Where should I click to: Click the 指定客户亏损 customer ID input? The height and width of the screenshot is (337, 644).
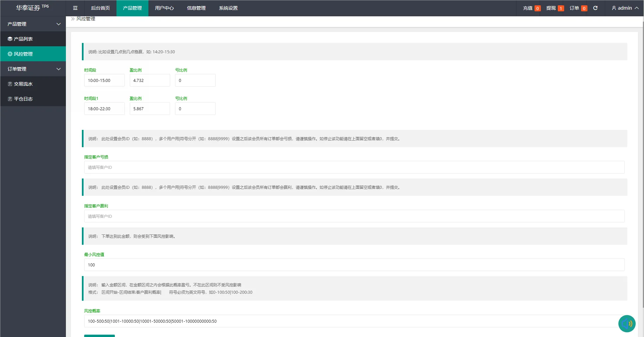tap(354, 167)
